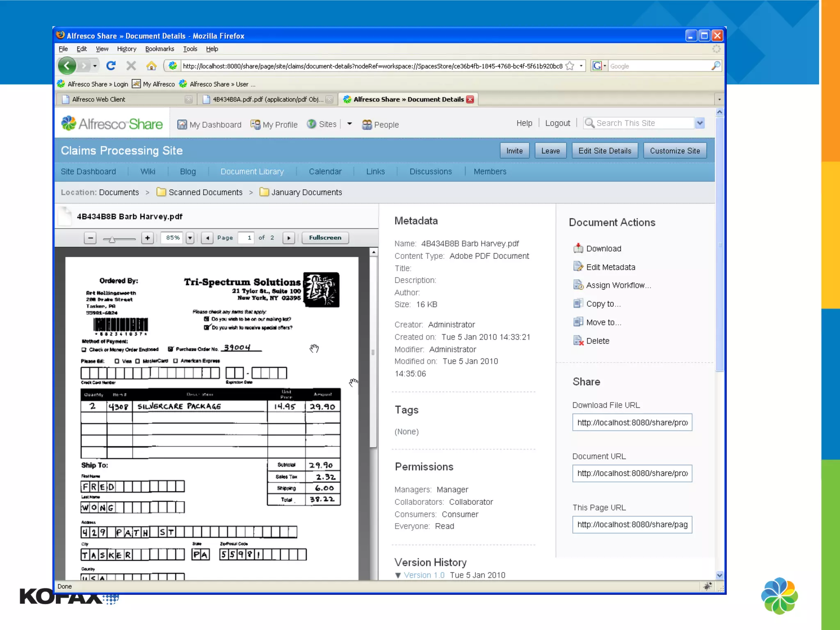Open the search options dropdown arrow

point(700,123)
